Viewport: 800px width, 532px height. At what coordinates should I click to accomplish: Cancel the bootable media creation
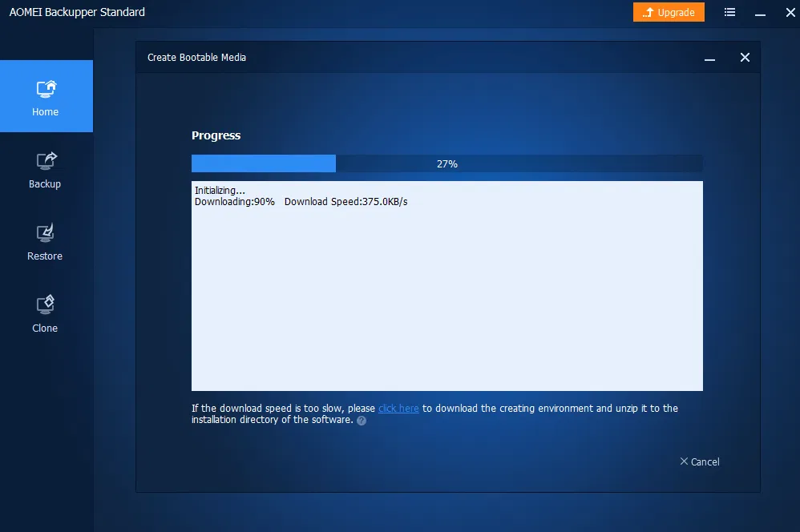pyautogui.click(x=700, y=461)
